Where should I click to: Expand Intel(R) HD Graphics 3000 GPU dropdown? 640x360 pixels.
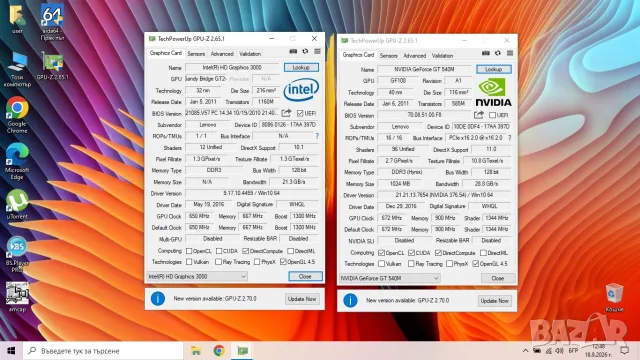pos(197,276)
